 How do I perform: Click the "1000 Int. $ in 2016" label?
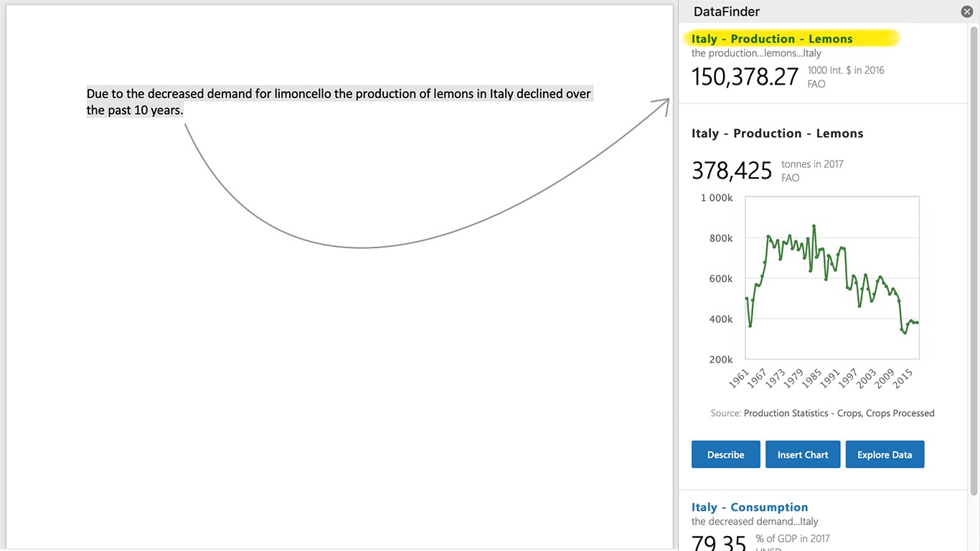[845, 70]
